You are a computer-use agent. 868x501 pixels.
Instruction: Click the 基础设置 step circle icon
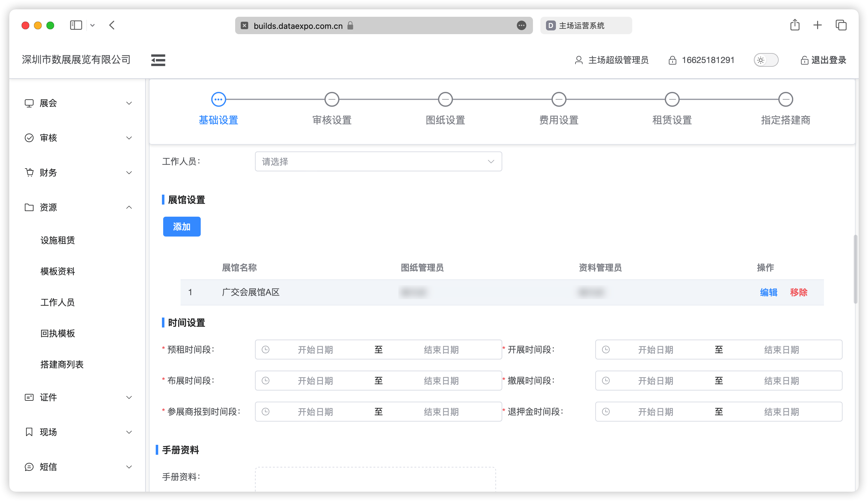click(x=218, y=99)
